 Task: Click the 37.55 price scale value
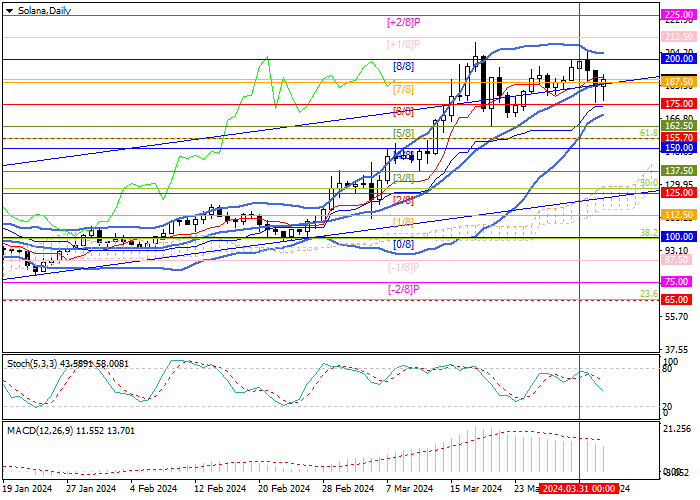tap(676, 350)
